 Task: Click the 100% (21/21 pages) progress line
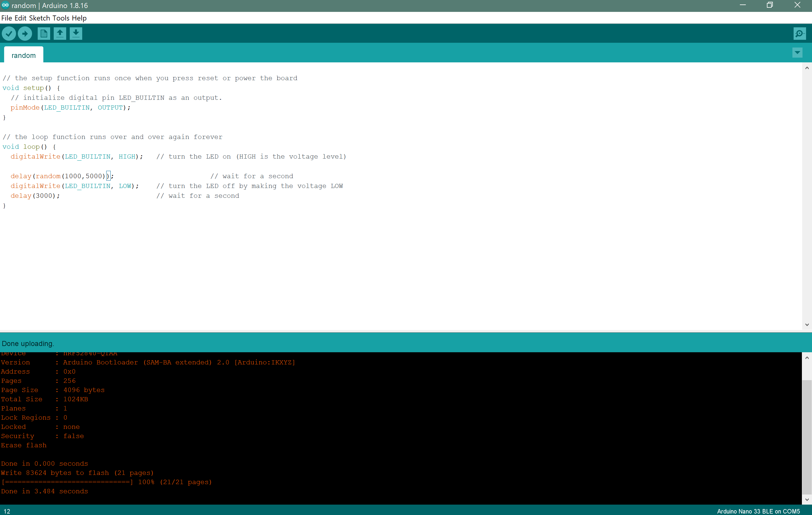point(106,482)
